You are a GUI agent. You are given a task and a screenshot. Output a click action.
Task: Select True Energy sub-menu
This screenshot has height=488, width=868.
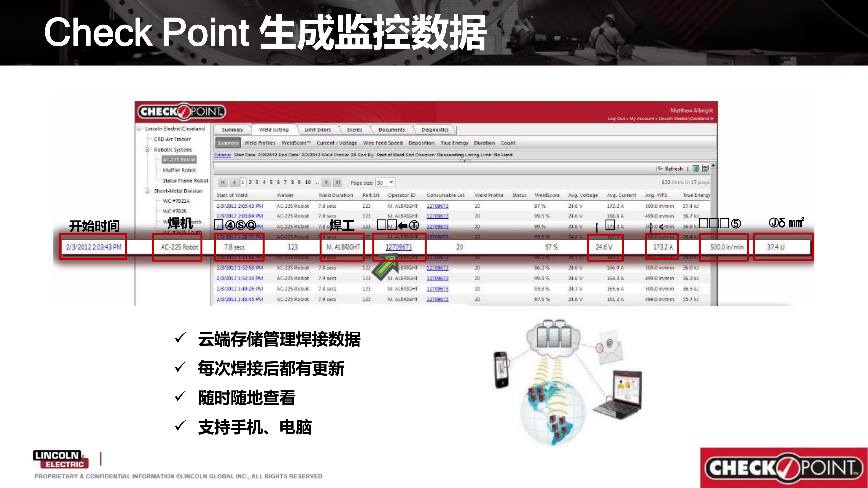point(455,143)
